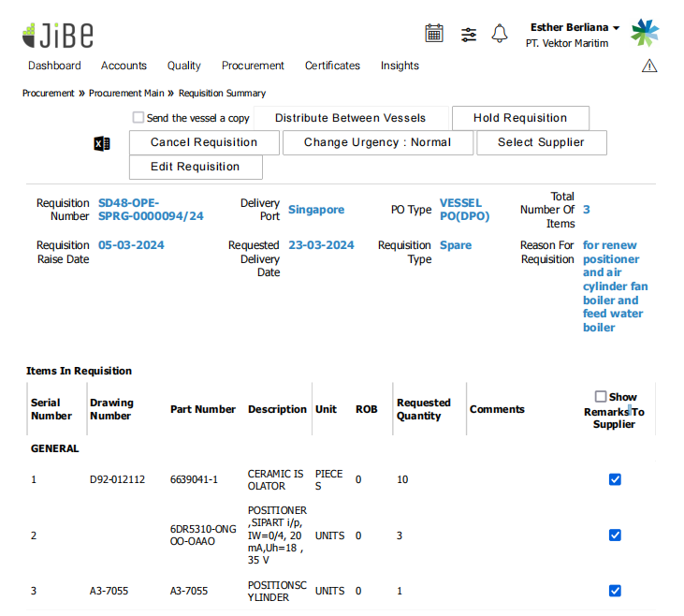Viewport: 684px width, 616px height.
Task: Open the Change Urgency : Normal selector
Action: coord(377,143)
